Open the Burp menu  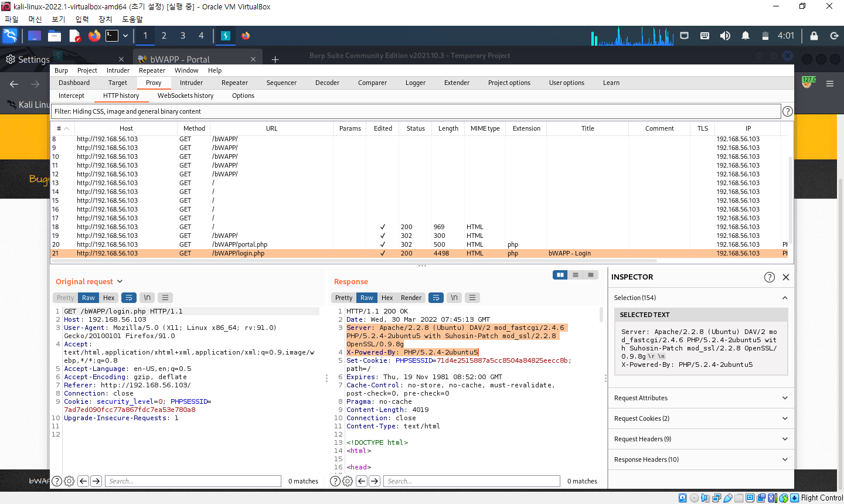point(62,70)
